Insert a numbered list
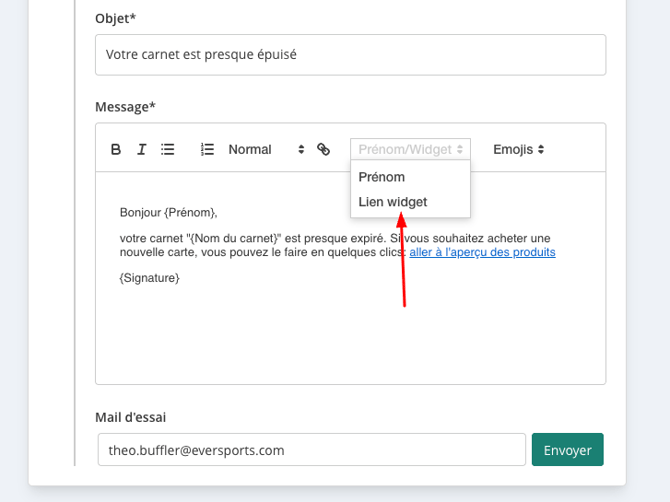670x502 pixels. (x=207, y=150)
